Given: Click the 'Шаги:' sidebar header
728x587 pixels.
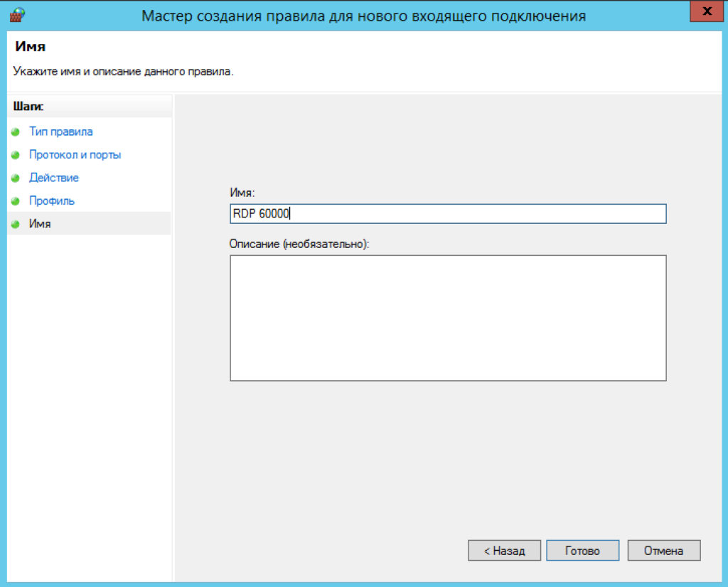Looking at the screenshot, I should [28, 107].
